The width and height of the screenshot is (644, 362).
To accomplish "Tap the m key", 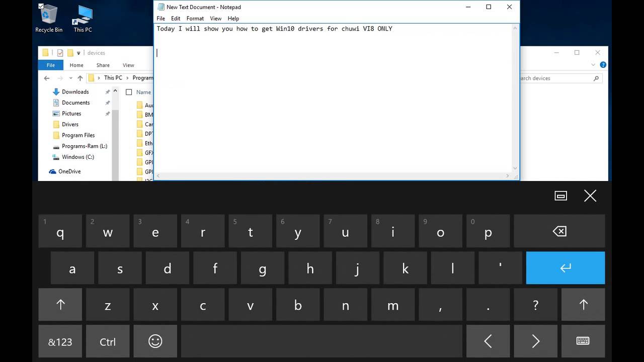I will (393, 304).
